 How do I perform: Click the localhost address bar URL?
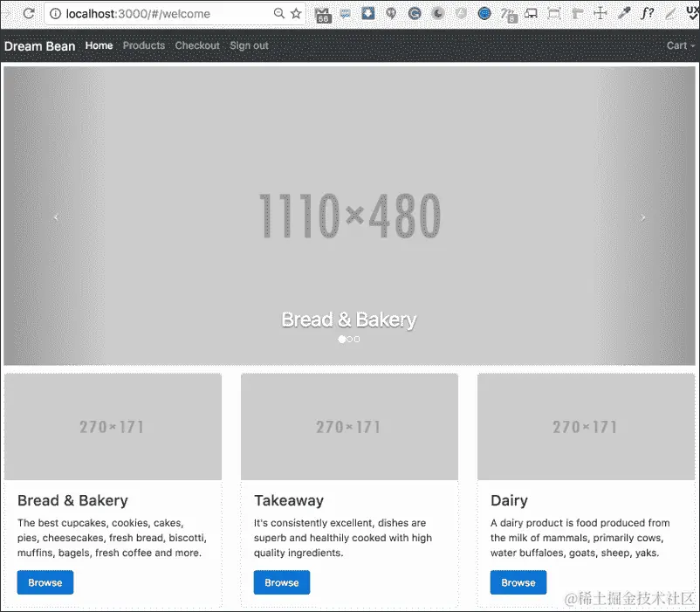(x=138, y=14)
